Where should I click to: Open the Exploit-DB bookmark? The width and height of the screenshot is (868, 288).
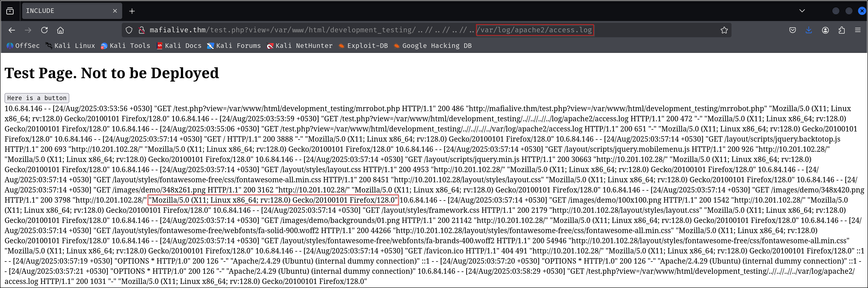[x=367, y=46]
